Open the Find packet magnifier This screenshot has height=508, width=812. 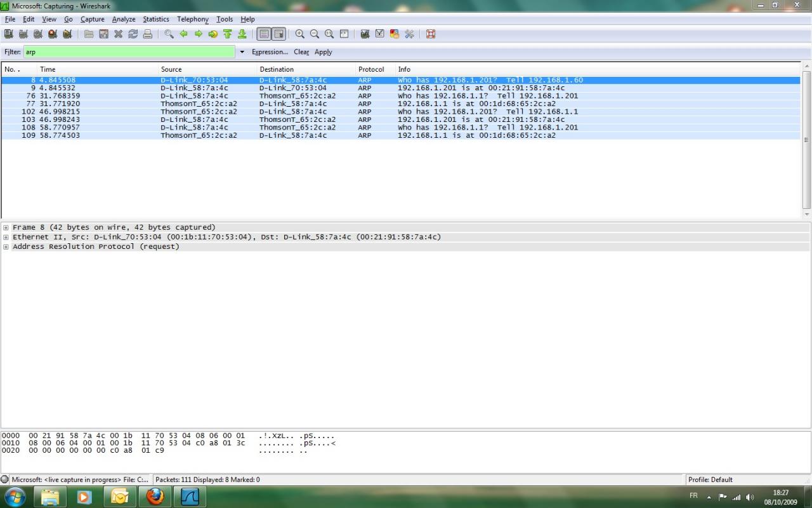tap(169, 34)
